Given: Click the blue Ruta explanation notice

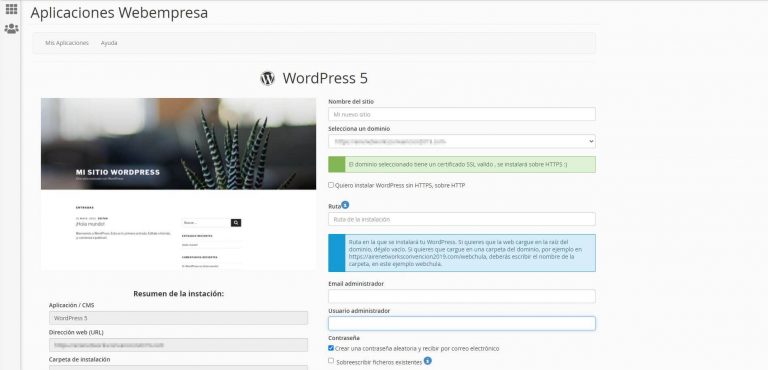Looking at the screenshot, I should [x=462, y=253].
